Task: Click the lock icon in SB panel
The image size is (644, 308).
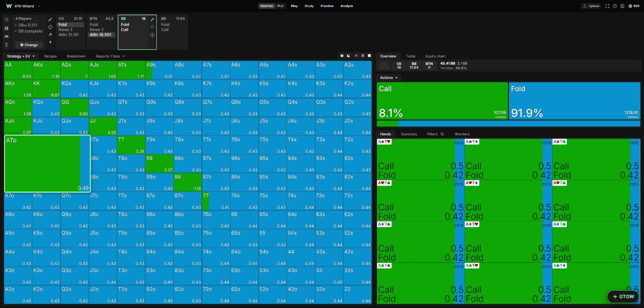Action: (152, 27)
